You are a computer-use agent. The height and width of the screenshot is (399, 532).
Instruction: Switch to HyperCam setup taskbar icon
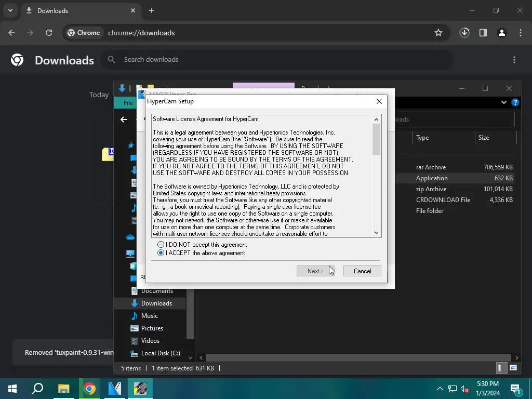pyautogui.click(x=140, y=389)
